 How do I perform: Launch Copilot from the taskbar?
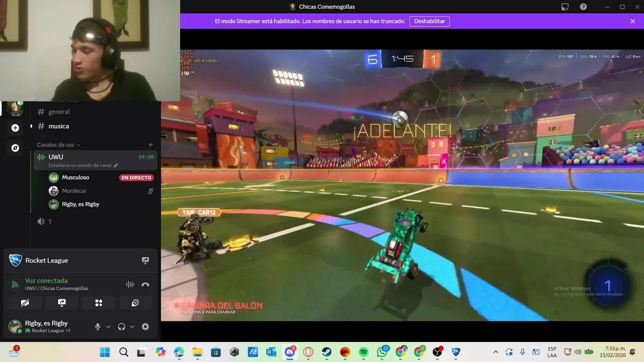tap(160, 352)
